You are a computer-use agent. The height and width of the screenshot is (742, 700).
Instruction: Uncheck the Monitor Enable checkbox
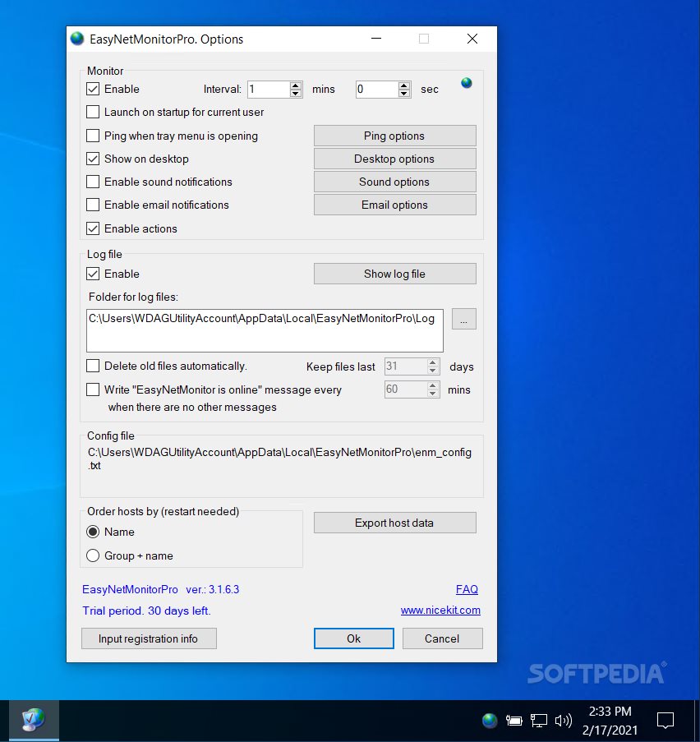click(x=93, y=89)
